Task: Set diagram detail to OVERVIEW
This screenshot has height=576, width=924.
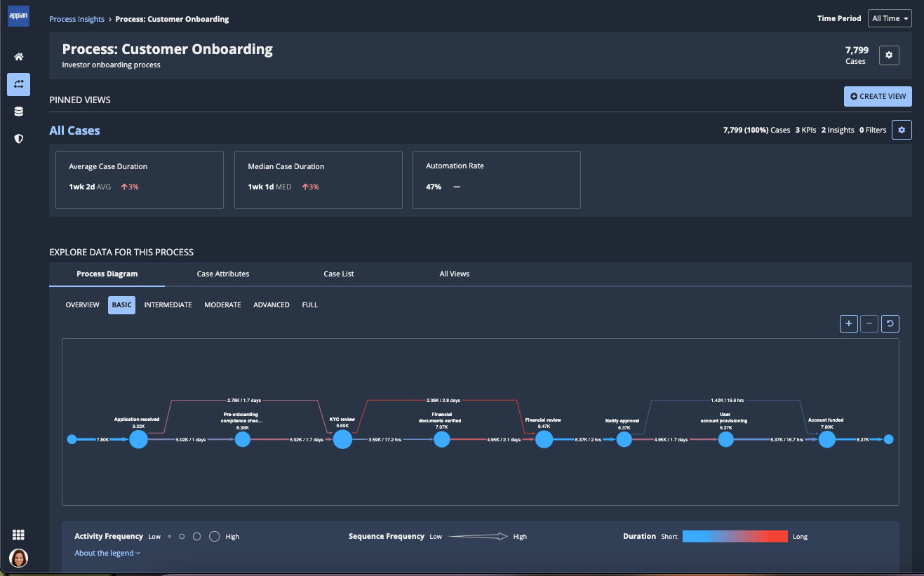Action: (83, 305)
